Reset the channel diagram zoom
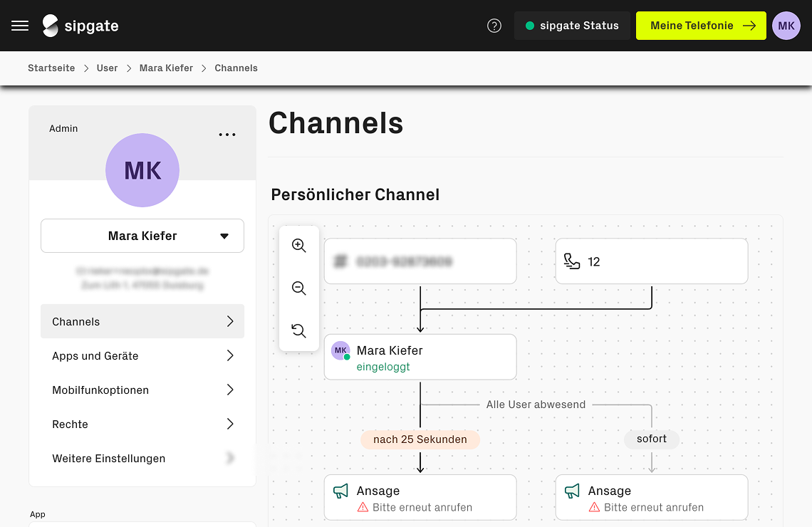Image resolution: width=812 pixels, height=527 pixels. point(299,330)
